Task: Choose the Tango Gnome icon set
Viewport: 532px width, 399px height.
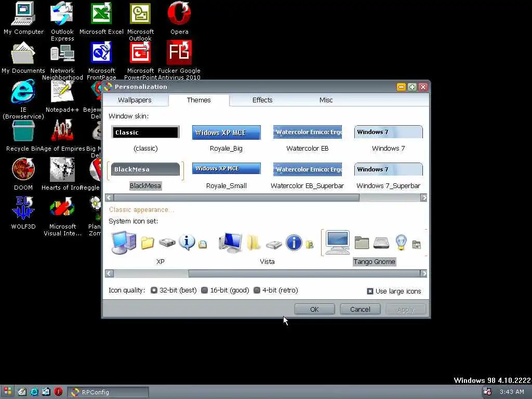Action: tap(374, 247)
